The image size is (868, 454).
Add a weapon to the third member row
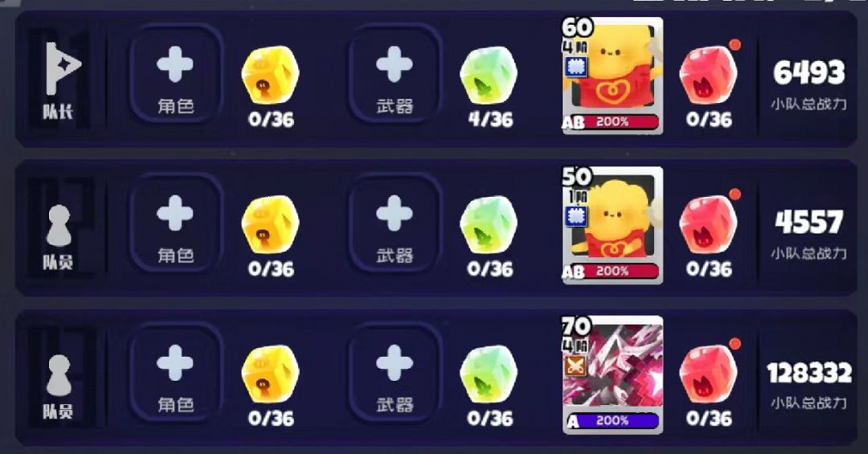pyautogui.click(x=394, y=373)
